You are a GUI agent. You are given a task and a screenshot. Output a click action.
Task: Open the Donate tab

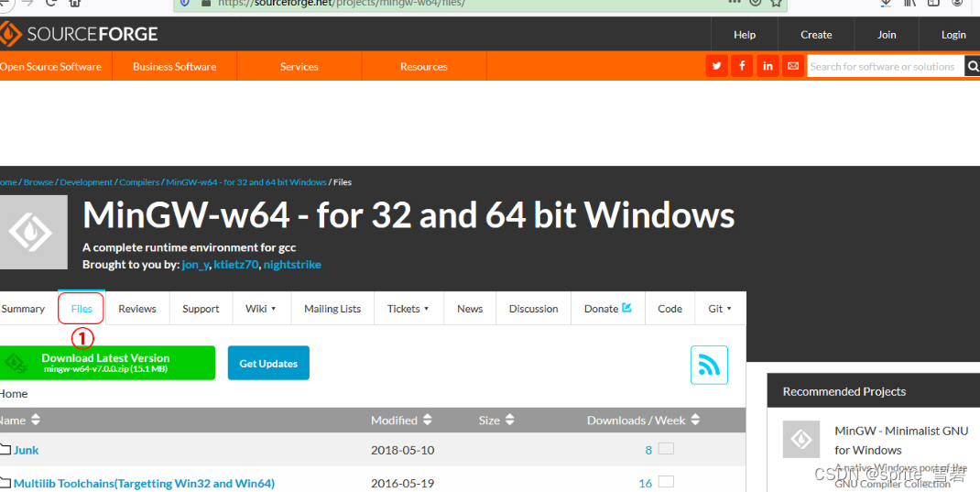point(607,308)
